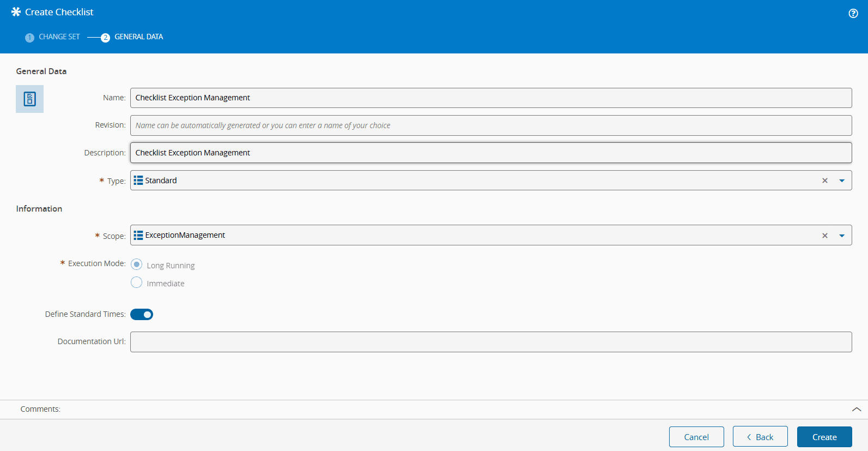Clear the Scope field value
This screenshot has width=868, height=451.
tap(825, 236)
